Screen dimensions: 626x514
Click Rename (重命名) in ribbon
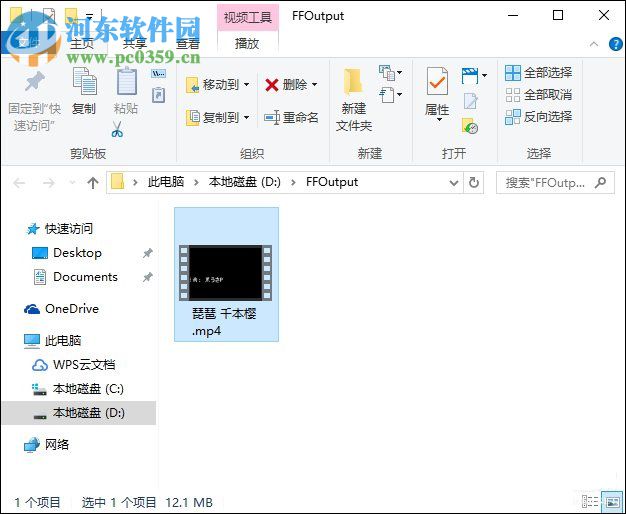[x=291, y=117]
